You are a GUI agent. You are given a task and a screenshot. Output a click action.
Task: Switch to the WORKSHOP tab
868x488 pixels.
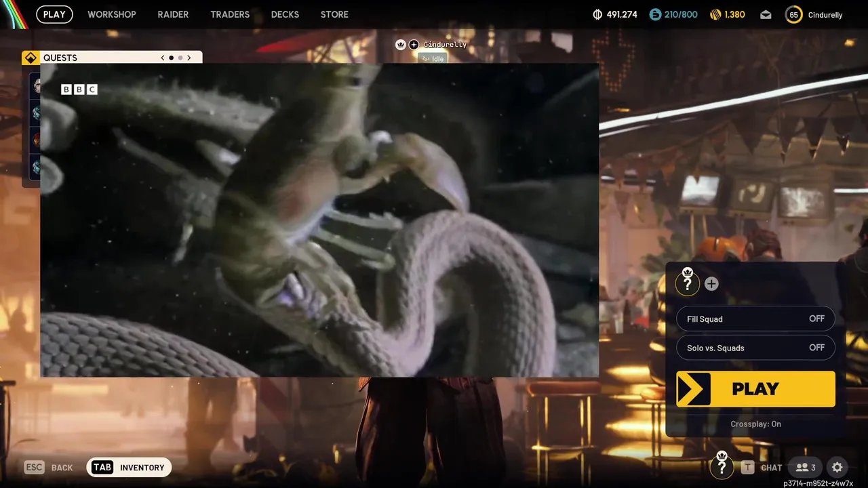pos(112,14)
